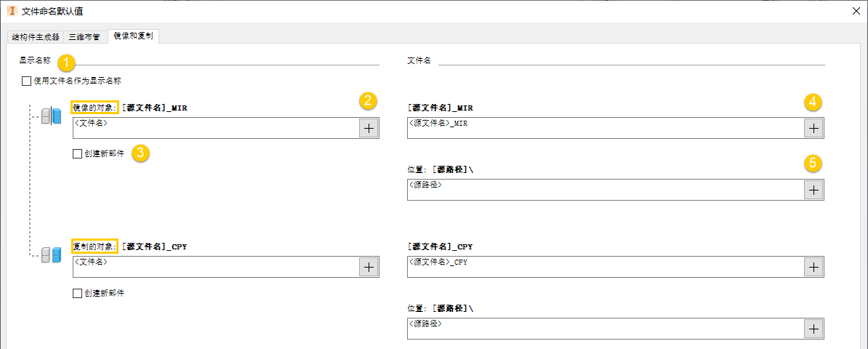Check 创建新部件 under the copied object
This screenshot has height=349, width=868.
pos(78,294)
